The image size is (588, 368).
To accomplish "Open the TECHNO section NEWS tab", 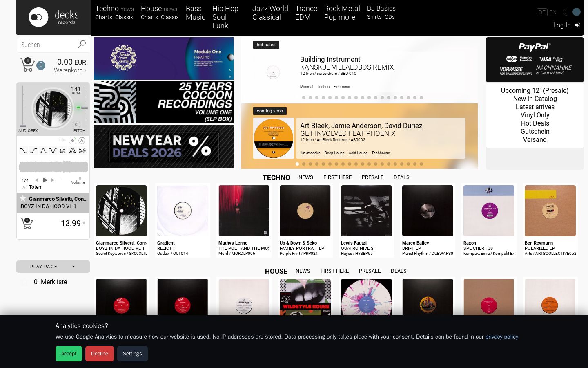I will click(x=306, y=177).
